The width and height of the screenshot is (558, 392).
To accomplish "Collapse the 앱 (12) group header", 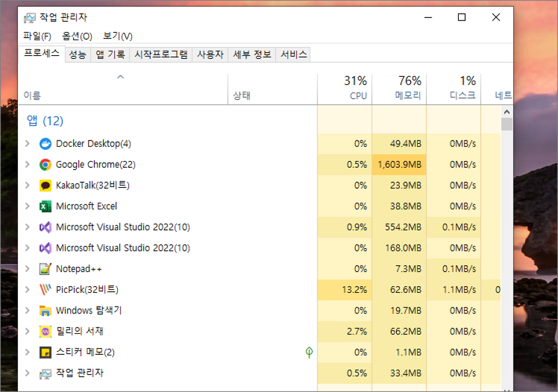I will (x=45, y=121).
